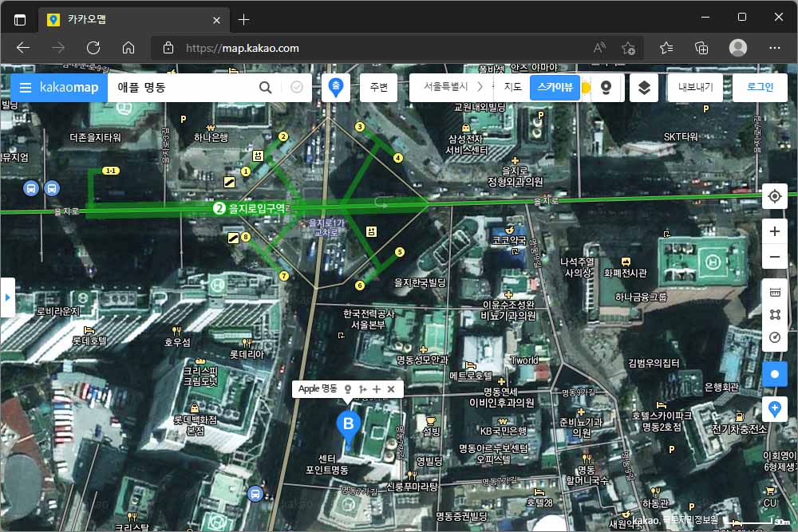Viewport: 798px width, 532px height.
Task: Click the 을지한국빌딩 label
Action: (420, 282)
